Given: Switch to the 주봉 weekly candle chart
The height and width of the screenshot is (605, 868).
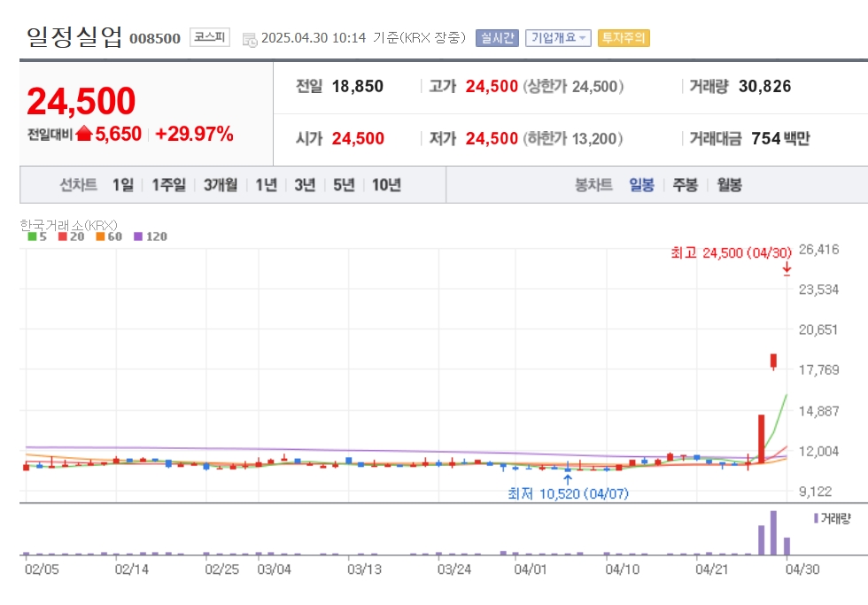Looking at the screenshot, I should (686, 185).
